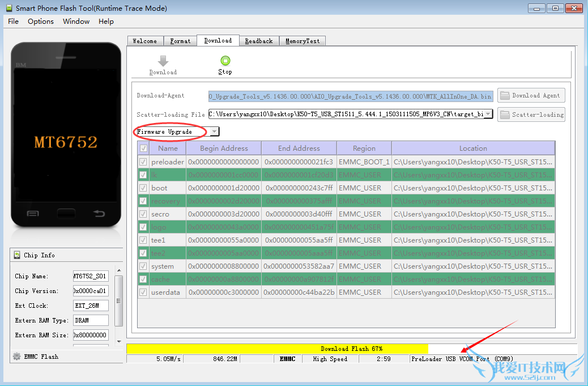
Task: Click the Chip Info panel icon
Action: [x=17, y=255]
